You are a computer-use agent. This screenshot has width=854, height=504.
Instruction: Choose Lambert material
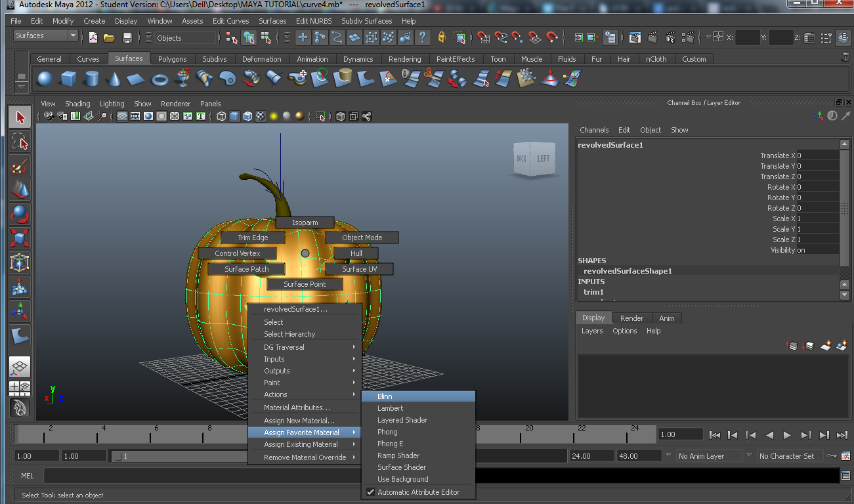pos(418,408)
